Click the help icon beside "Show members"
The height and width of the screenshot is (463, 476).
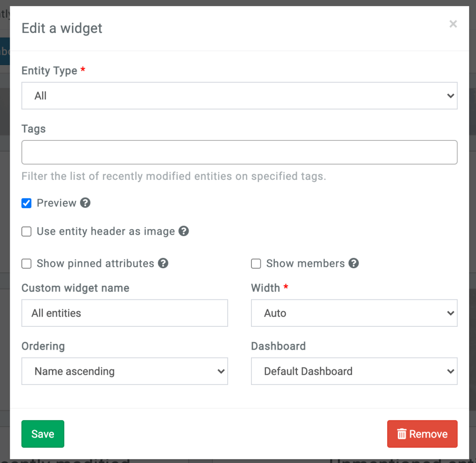coord(354,263)
